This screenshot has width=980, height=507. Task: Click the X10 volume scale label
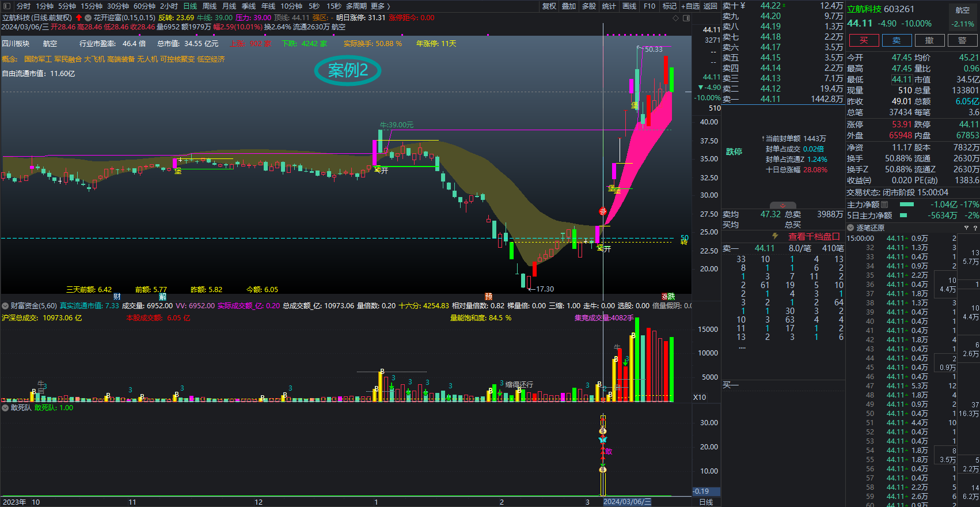700,397
